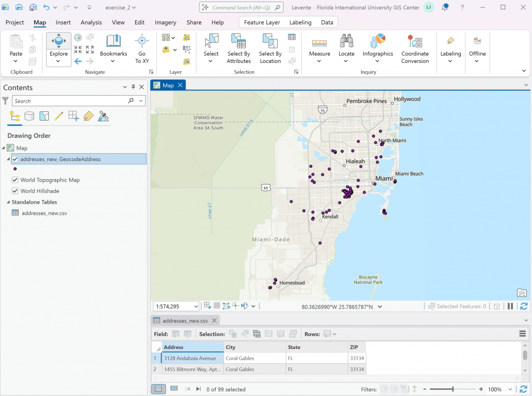Screen dimensions: 532x396
Task: Uncheck addresses_new_GeocodeAddress layer visibility
Action: click(x=15, y=159)
